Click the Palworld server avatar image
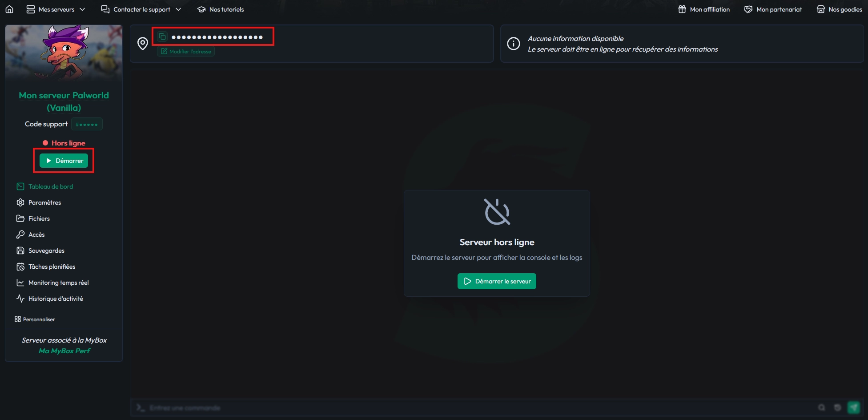The width and height of the screenshot is (868, 420). [x=64, y=52]
